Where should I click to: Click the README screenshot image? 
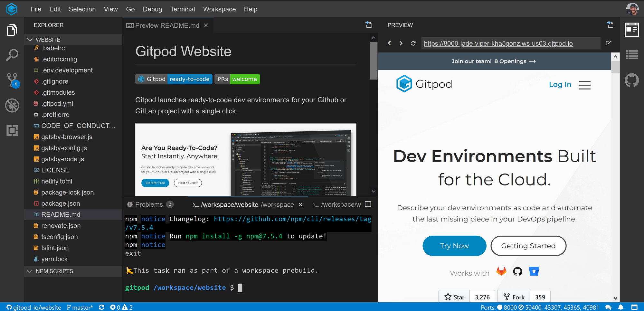tap(246, 159)
